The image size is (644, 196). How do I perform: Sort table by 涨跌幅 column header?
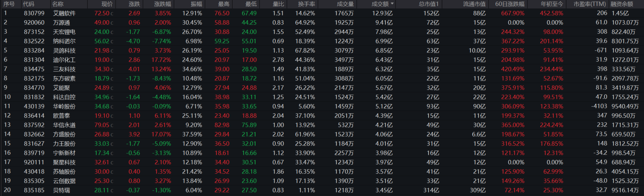(x=162, y=4)
